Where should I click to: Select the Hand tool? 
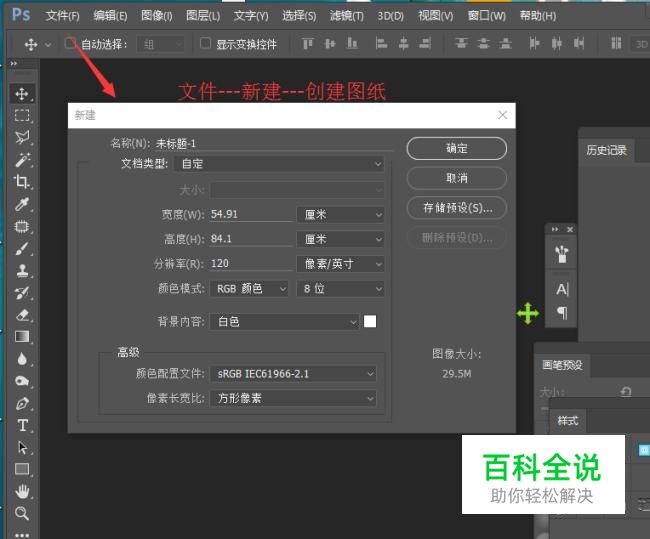pos(22,491)
